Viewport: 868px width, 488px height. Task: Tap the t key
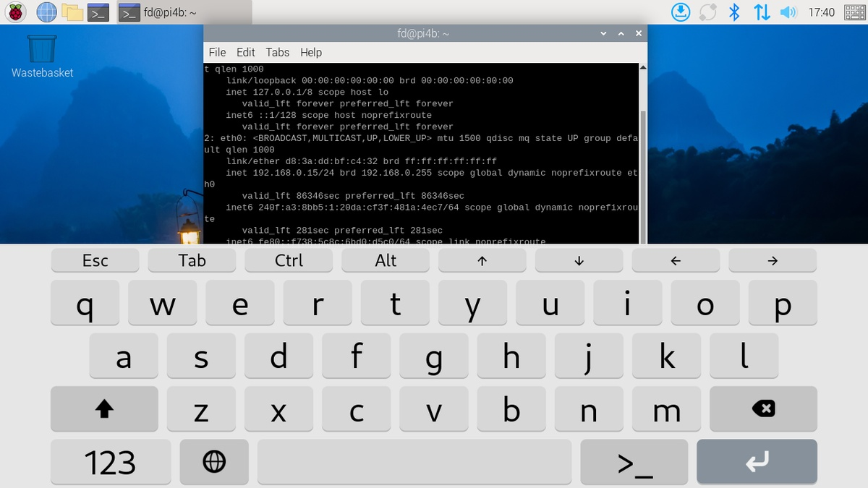(x=395, y=303)
